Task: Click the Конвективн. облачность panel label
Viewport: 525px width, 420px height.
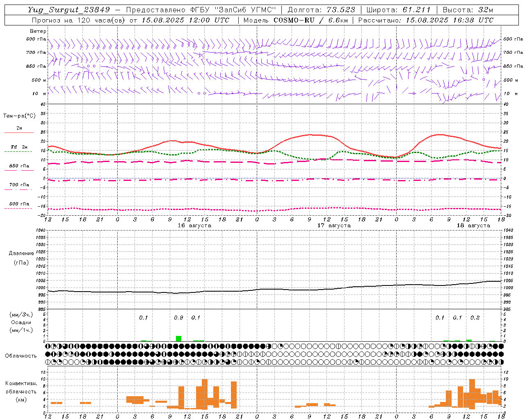Action: [x=21, y=388]
